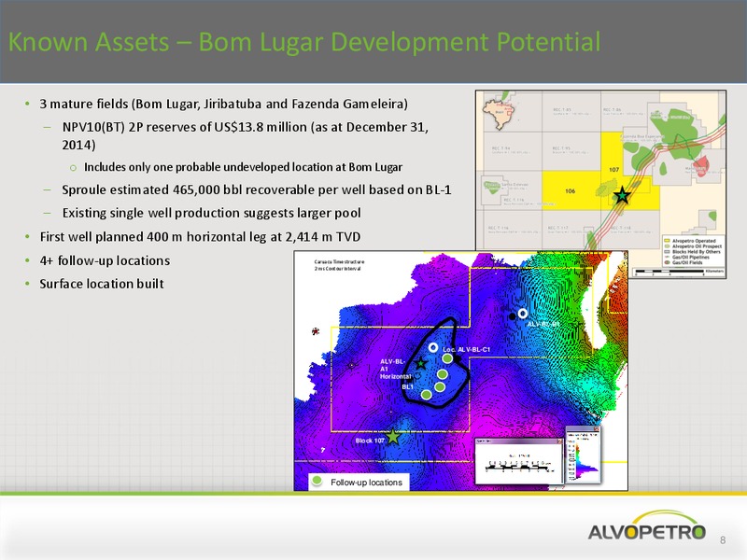Select follow-up circle nearest the BL1 label

(x=427, y=395)
